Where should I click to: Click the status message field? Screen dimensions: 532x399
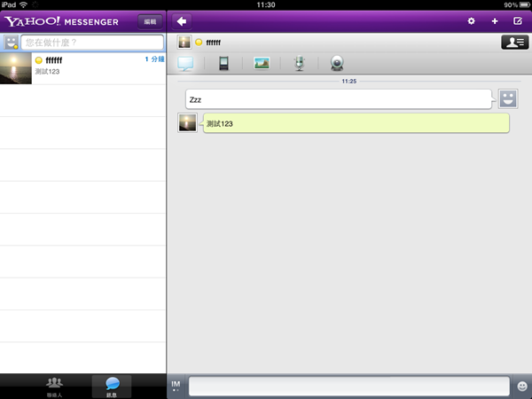(92, 43)
